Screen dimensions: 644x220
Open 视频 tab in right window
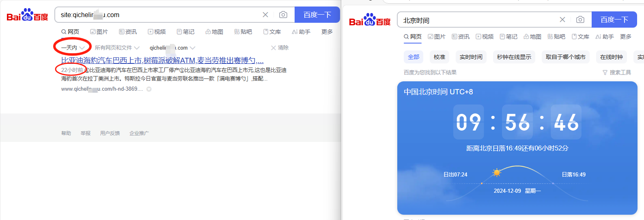coord(485,37)
